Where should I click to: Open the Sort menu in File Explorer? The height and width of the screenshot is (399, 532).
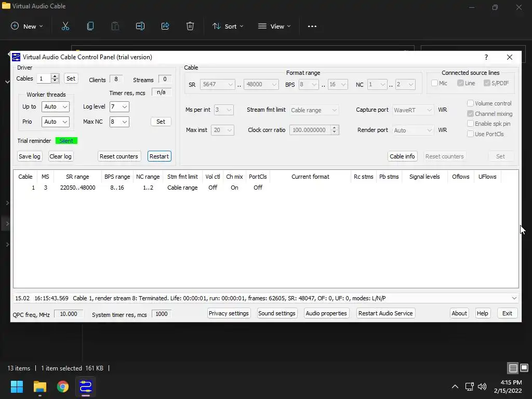pos(228,26)
